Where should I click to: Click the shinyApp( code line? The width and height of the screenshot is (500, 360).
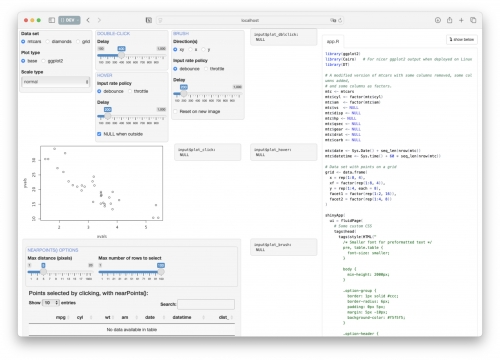coord(335,215)
